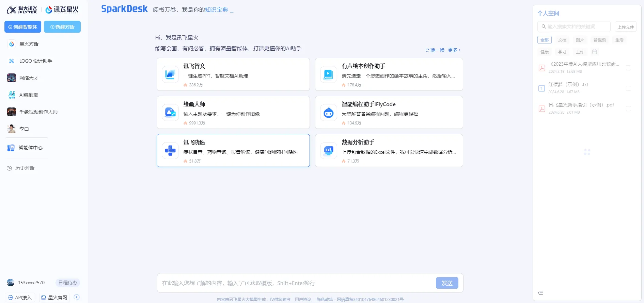Select the 2023中美AI大模型 PDF checkbox

[628, 68]
